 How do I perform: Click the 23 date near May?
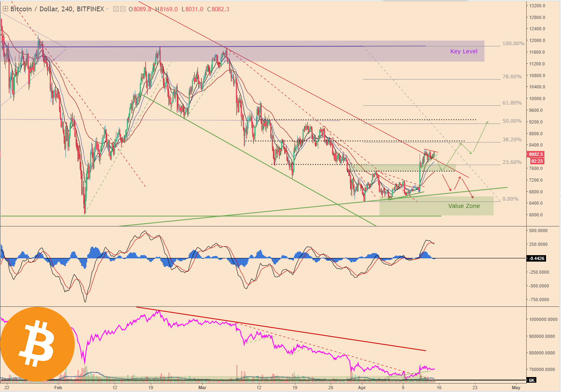point(475,388)
